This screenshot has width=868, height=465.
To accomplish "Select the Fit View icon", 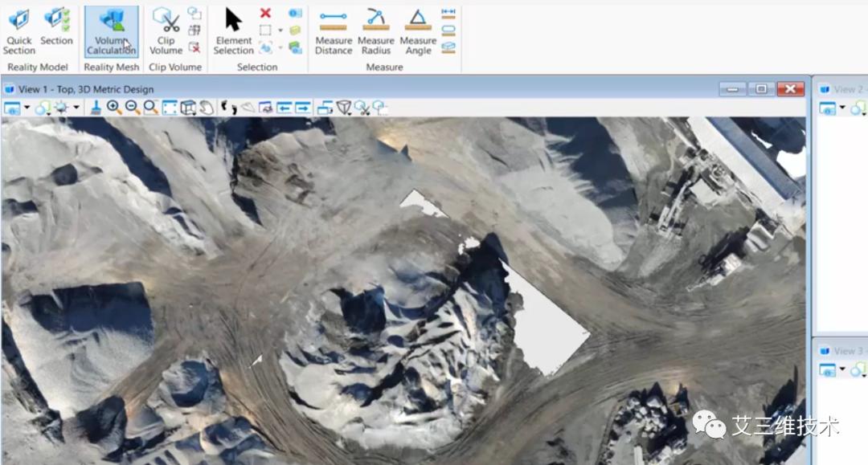I will pos(169,107).
